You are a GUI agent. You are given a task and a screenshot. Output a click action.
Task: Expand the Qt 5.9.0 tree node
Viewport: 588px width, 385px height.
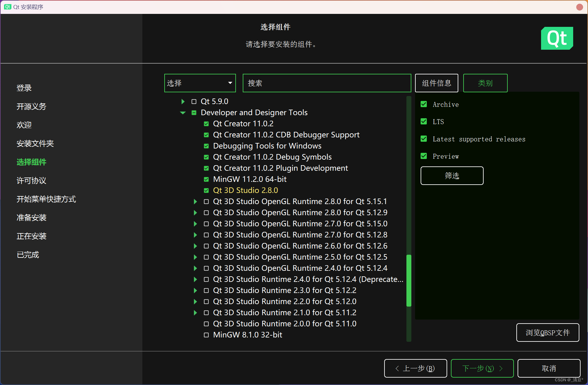click(183, 102)
